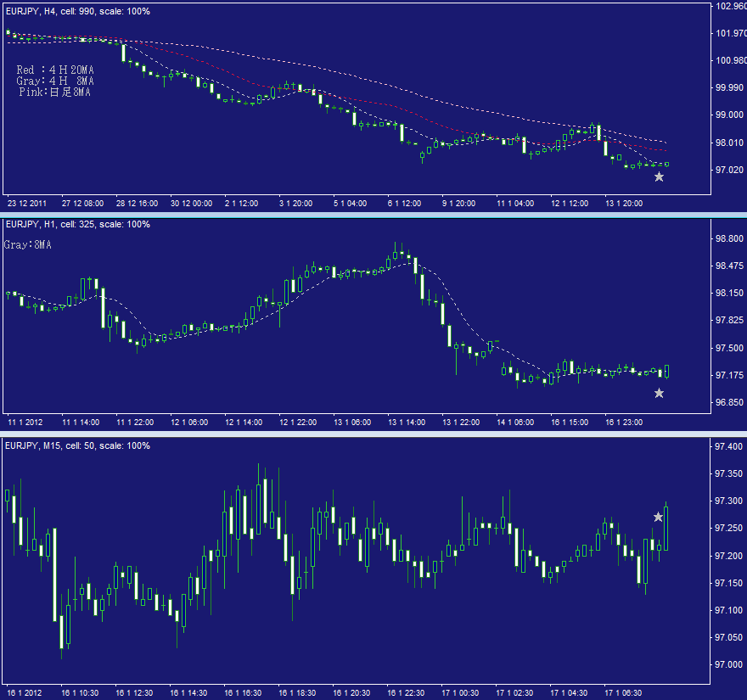
Task: Click the 97.200 price label on M15 axis
Action: click(729, 557)
